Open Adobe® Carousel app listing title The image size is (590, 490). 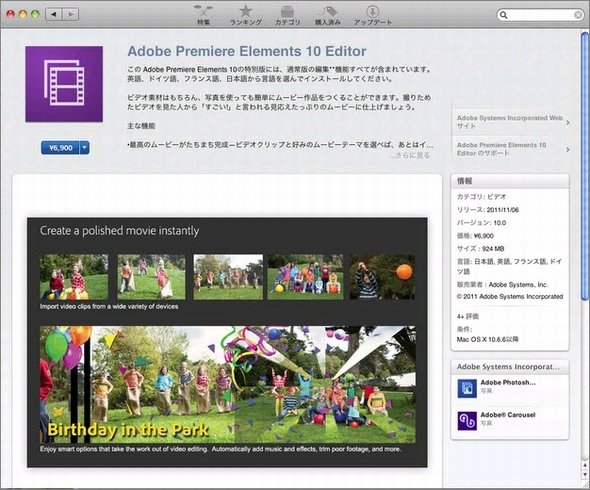pyautogui.click(x=508, y=415)
